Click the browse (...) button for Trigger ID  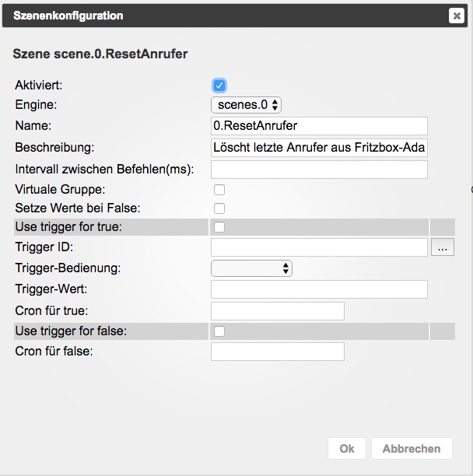[x=443, y=247]
